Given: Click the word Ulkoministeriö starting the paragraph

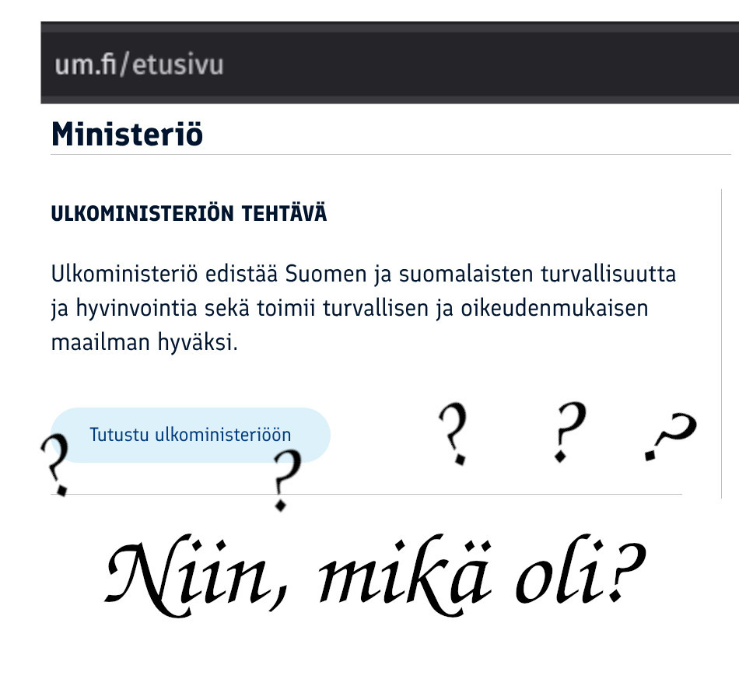Looking at the screenshot, I should pos(124,275).
